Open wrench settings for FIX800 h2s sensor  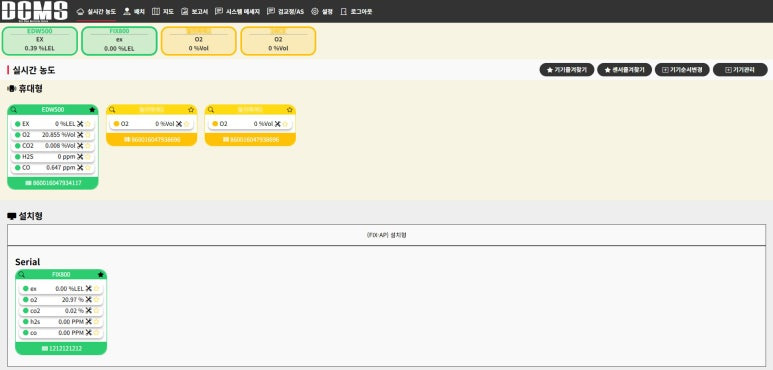[89, 321]
